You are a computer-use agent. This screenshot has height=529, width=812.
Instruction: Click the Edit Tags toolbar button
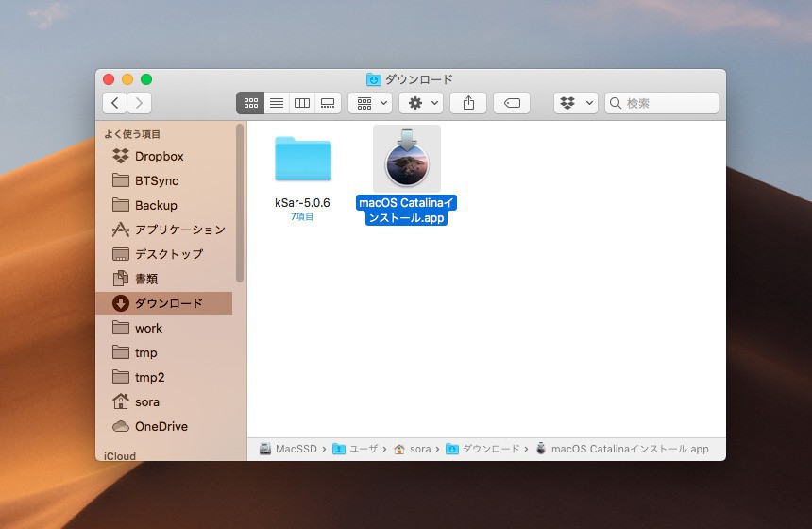click(511, 103)
